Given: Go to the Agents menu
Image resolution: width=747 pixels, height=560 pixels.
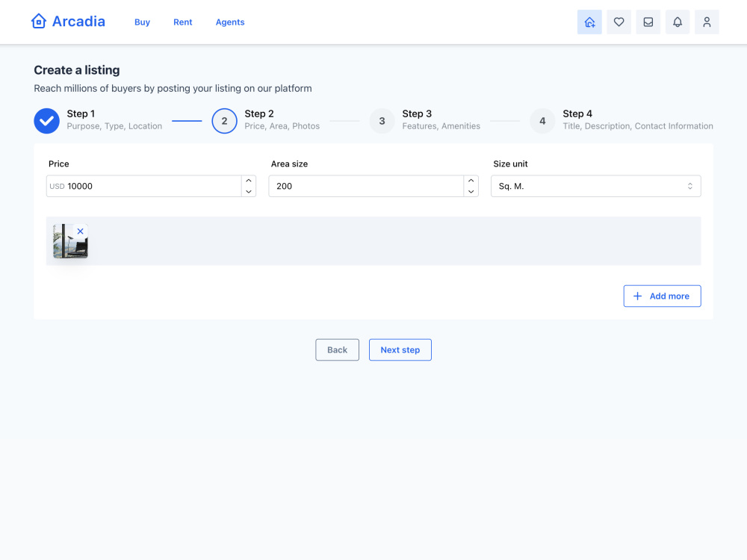Looking at the screenshot, I should [x=229, y=22].
